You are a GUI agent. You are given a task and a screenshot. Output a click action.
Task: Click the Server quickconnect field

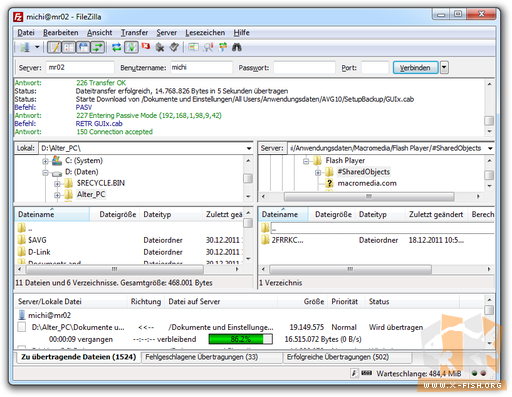click(80, 67)
